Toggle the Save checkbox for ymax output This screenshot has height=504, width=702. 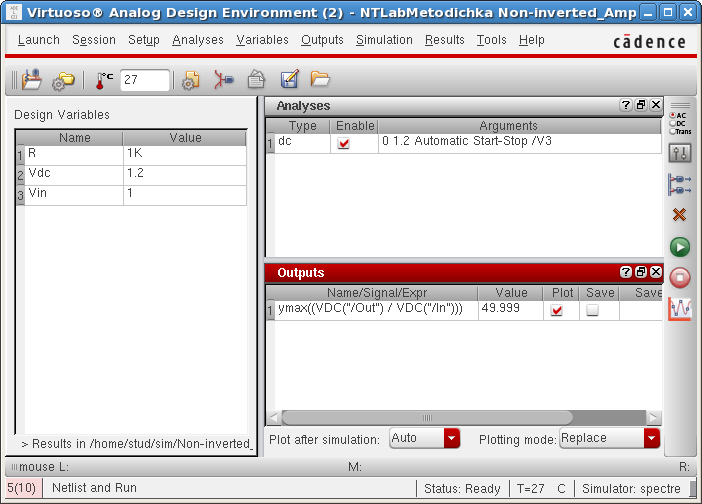(592, 310)
